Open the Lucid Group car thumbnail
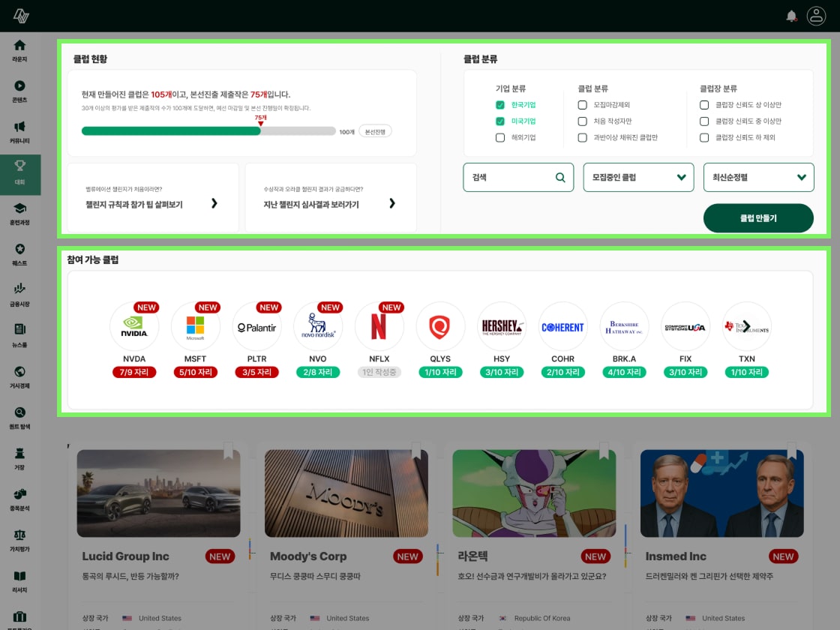Screen dimensions: 840x630 158,493
